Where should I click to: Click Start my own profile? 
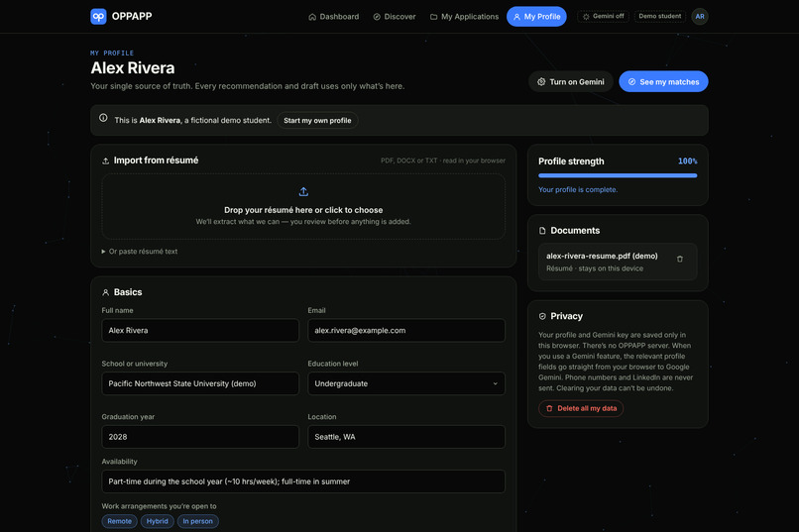click(x=317, y=121)
